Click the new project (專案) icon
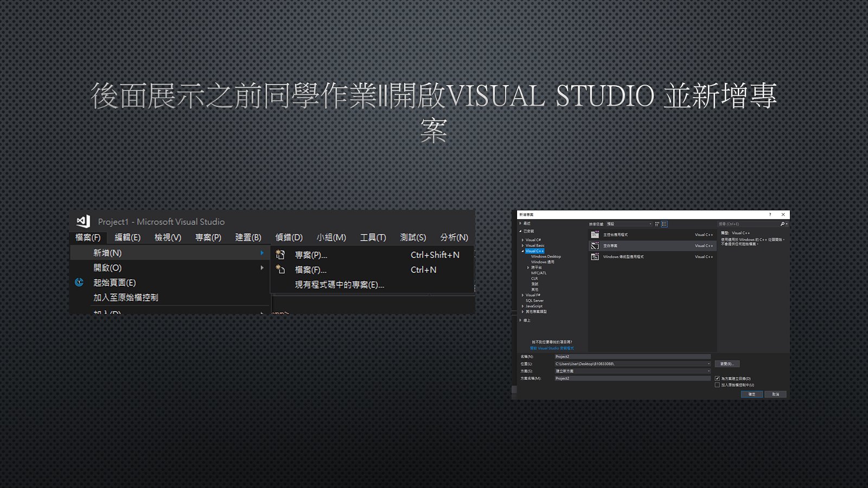 280,254
